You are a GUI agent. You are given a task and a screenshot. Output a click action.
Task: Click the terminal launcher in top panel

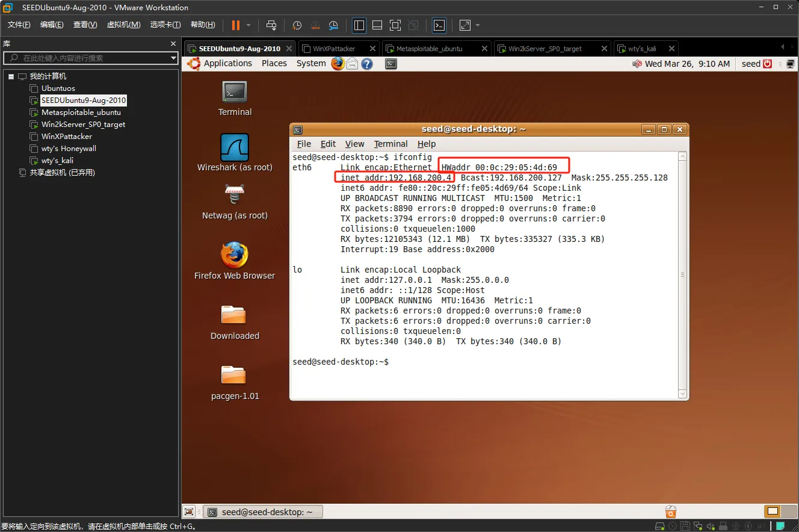391,64
